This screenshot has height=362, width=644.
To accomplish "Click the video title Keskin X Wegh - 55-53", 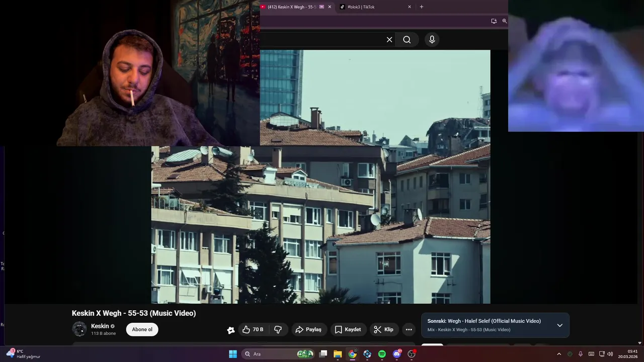I will point(134,313).
